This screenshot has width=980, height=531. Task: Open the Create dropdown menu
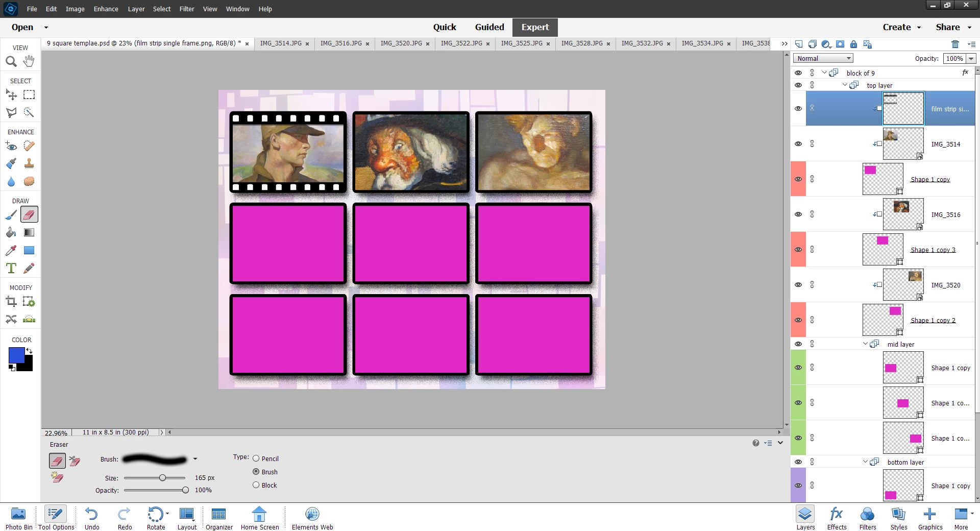tap(901, 27)
